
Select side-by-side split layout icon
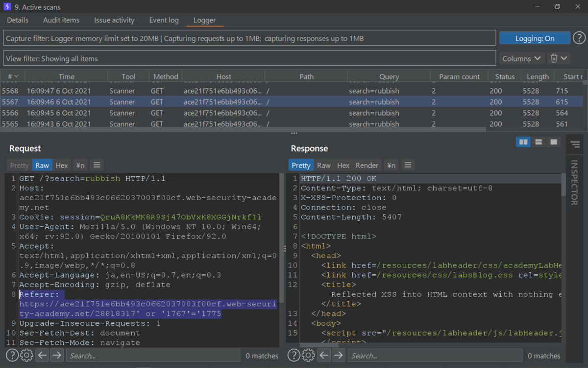[523, 142]
